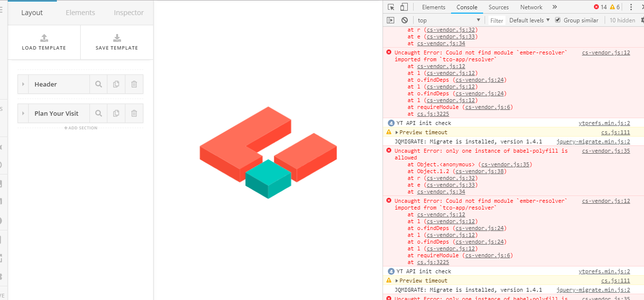Screen dimensions: 644x300
Task: Show the console sidebar panel
Action: click(x=390, y=20)
